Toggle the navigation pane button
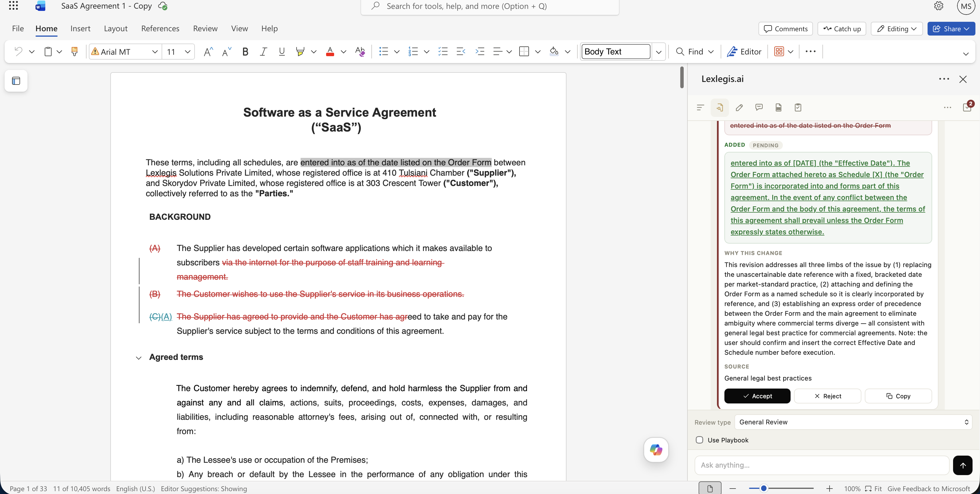The width and height of the screenshot is (980, 494). click(x=16, y=81)
